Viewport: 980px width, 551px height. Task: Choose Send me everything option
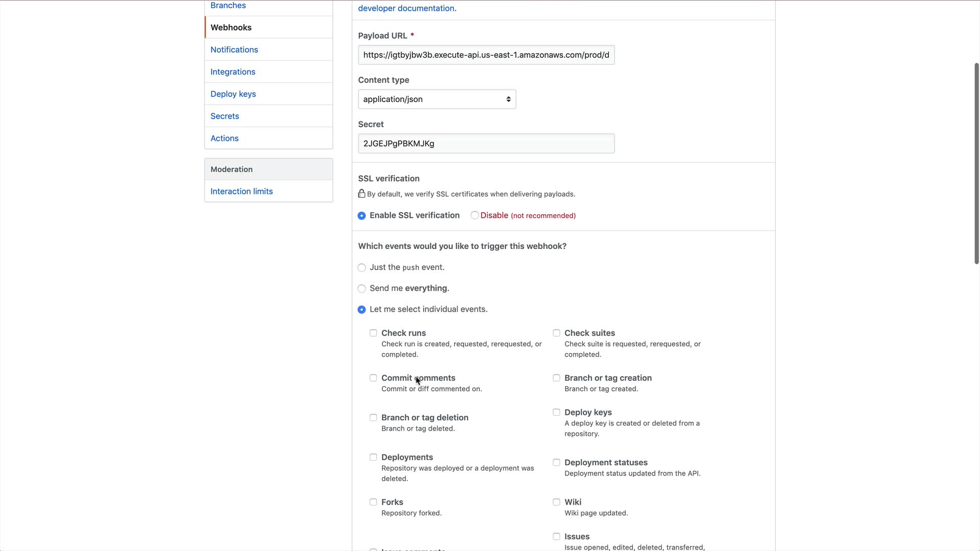coord(362,289)
